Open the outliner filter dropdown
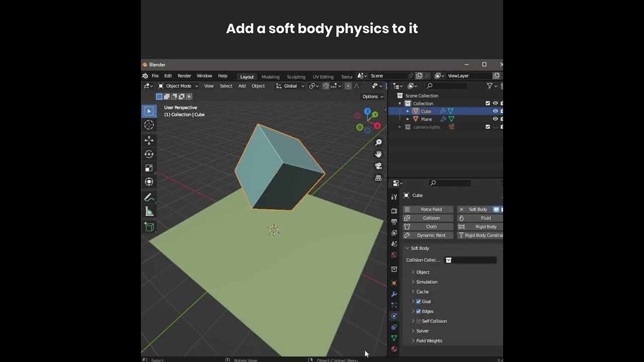Screen dimensions: 644x362 click(491, 86)
